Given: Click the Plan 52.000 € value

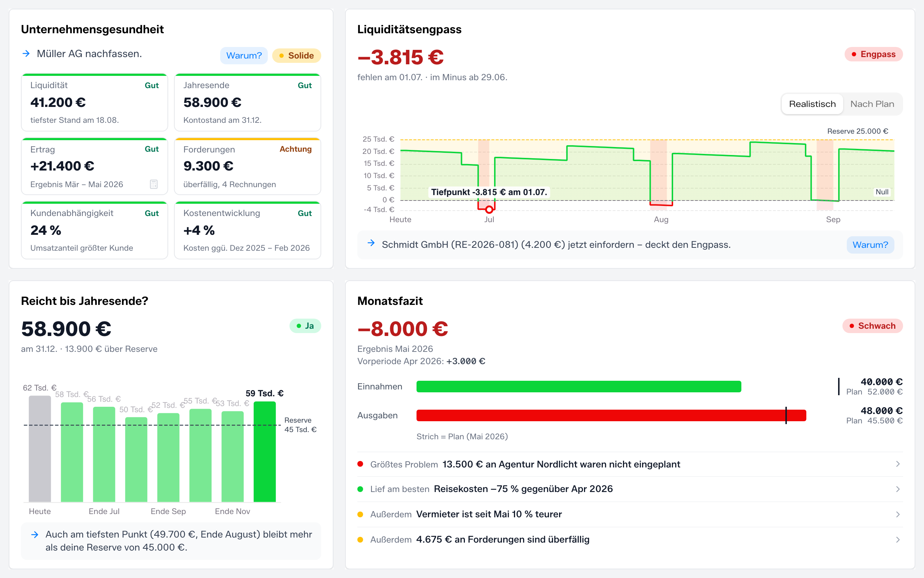Looking at the screenshot, I should 874,392.
